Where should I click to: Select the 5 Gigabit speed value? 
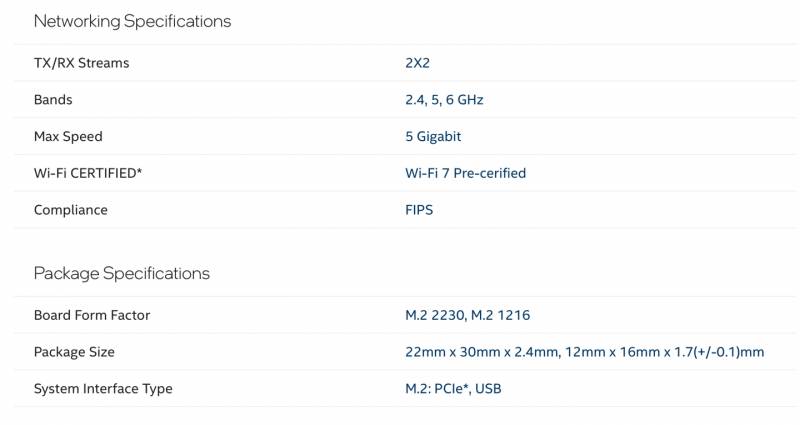(x=433, y=136)
